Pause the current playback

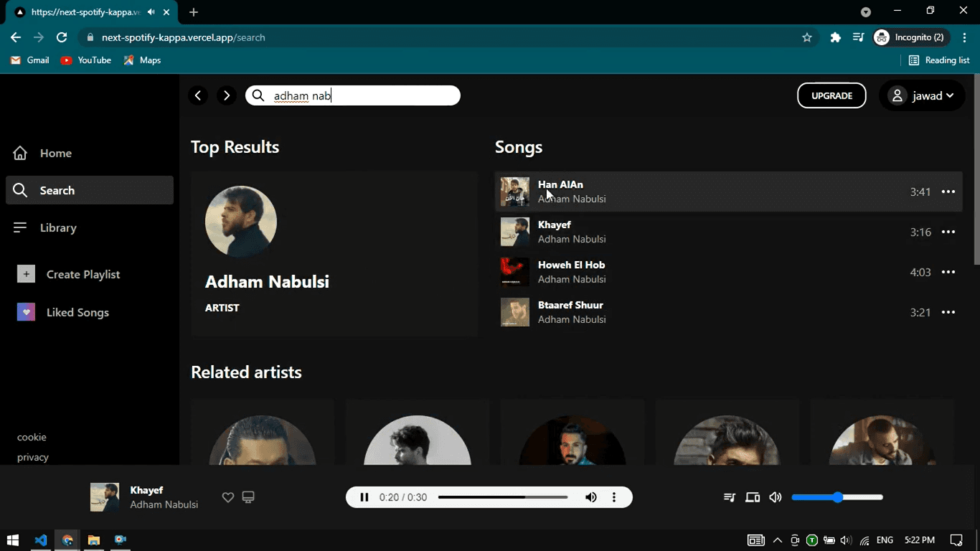(x=364, y=497)
